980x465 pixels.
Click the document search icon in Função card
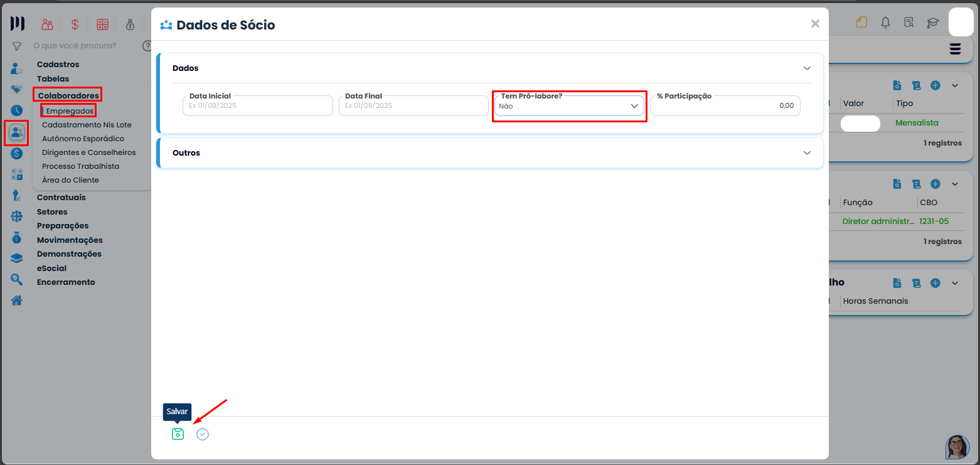898,184
